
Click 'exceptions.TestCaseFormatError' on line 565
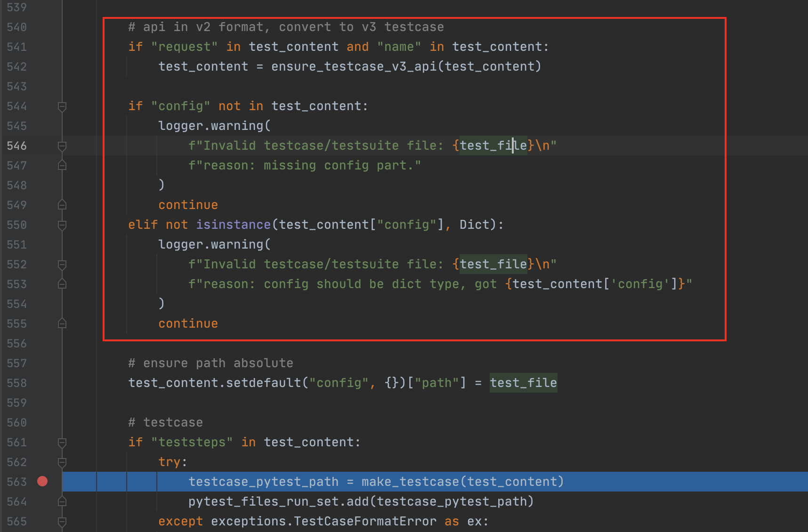tap(324, 521)
